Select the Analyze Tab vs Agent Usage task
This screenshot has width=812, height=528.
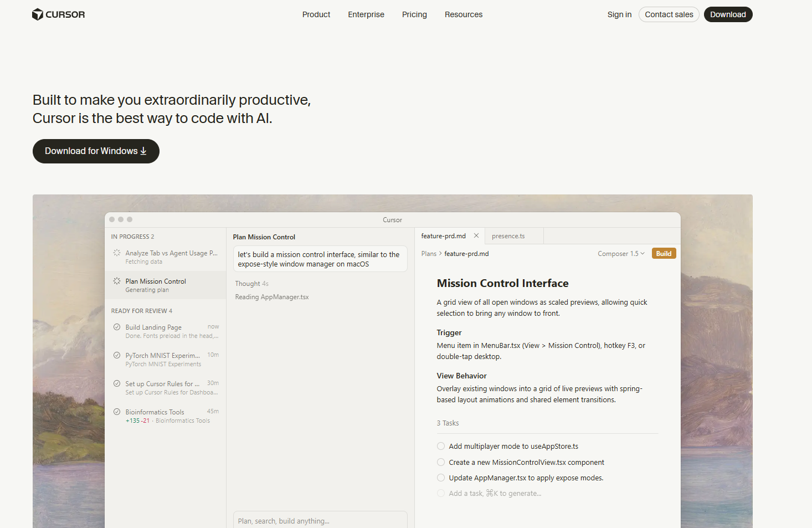(166, 257)
